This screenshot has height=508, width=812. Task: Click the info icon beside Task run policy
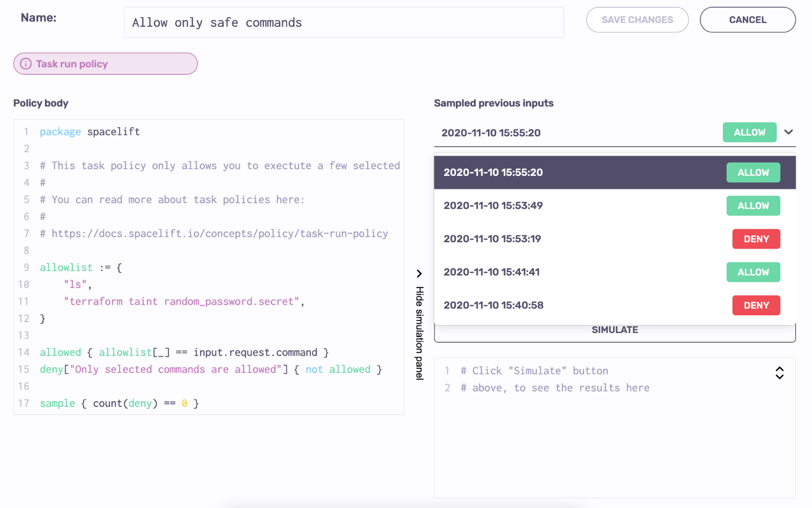tap(26, 64)
